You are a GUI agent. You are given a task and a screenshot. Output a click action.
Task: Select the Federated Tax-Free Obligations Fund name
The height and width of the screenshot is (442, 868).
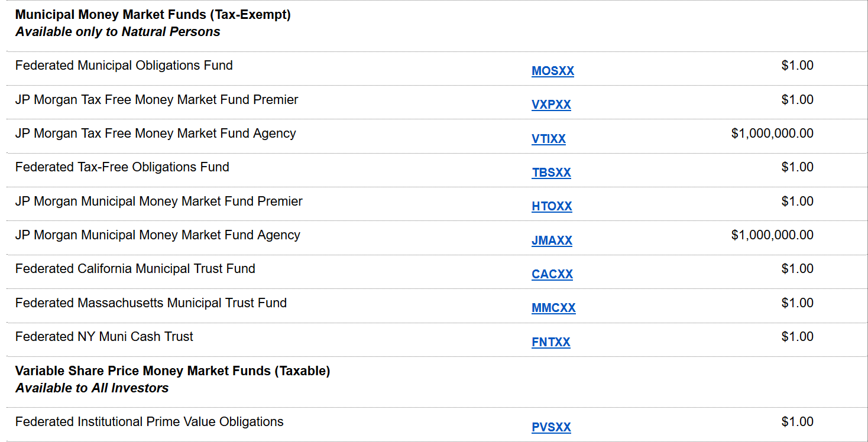[x=122, y=167]
